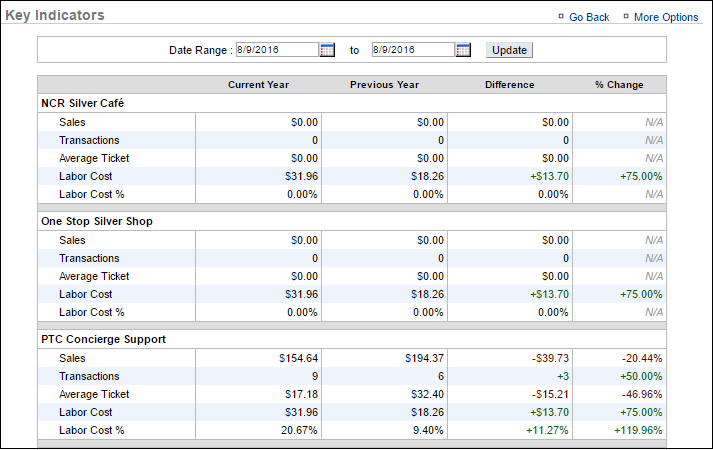
Task: Click the $17.18 average ticket value
Action: [301, 395]
